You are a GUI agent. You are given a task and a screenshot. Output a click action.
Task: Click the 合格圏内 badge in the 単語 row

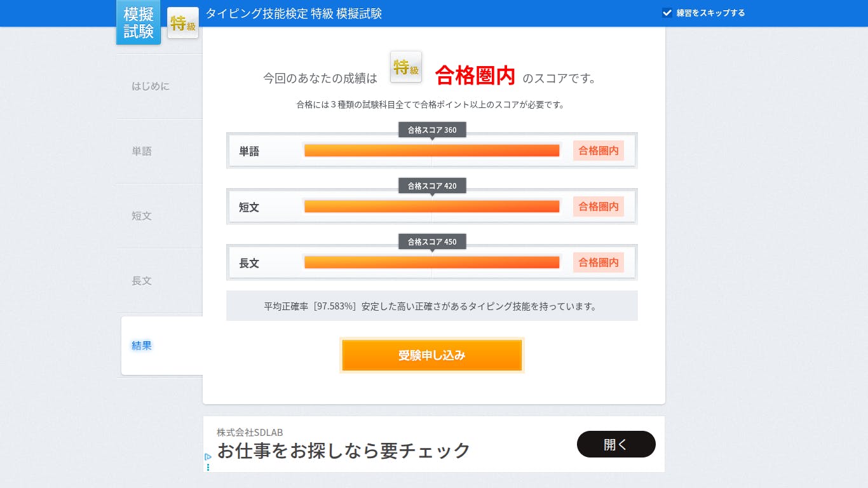pos(598,151)
